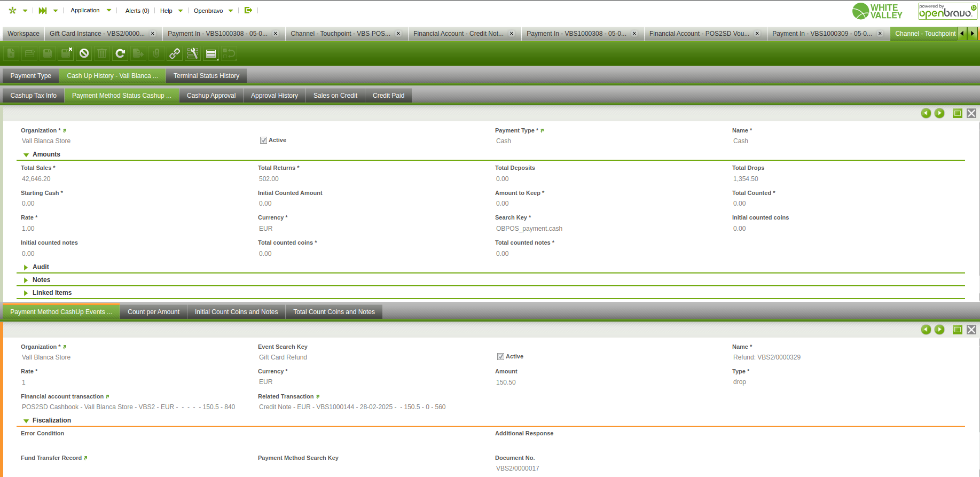Open the Payment Type link icon in upper form
980x477 pixels.
[x=542, y=130]
